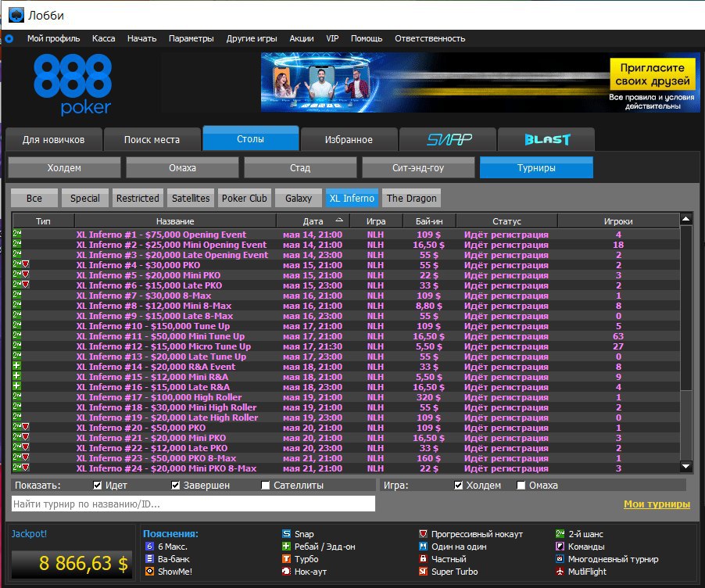Image resolution: width=705 pixels, height=588 pixels.
Task: Click the rebuy icon for XL Inferno #16
Action: coord(16,386)
